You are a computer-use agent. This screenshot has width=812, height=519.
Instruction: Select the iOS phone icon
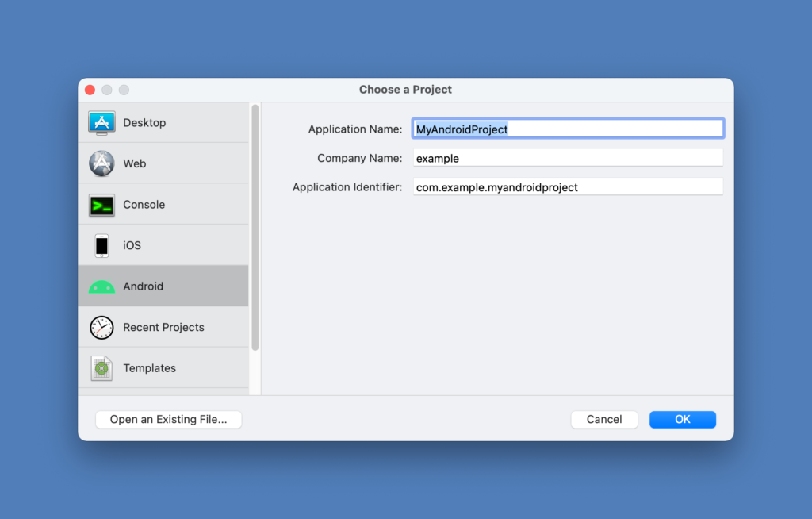point(101,245)
